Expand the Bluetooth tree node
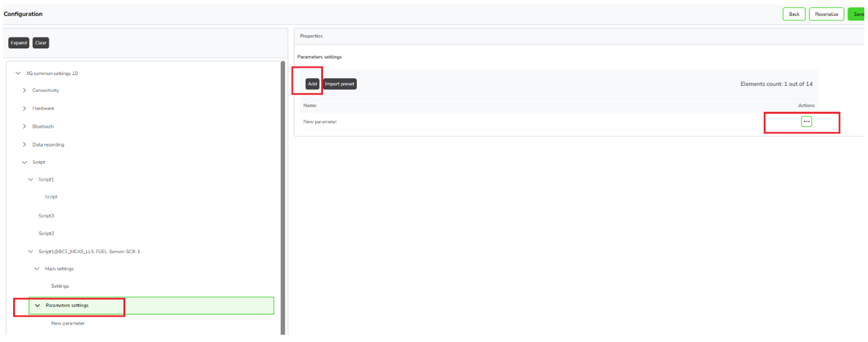The height and width of the screenshot is (342, 868). [25, 126]
